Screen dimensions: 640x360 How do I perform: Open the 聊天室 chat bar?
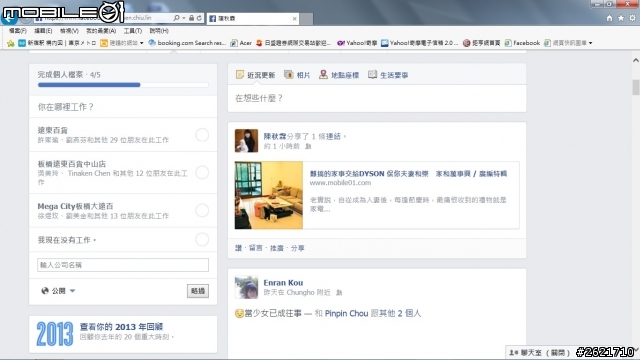(x=539, y=352)
